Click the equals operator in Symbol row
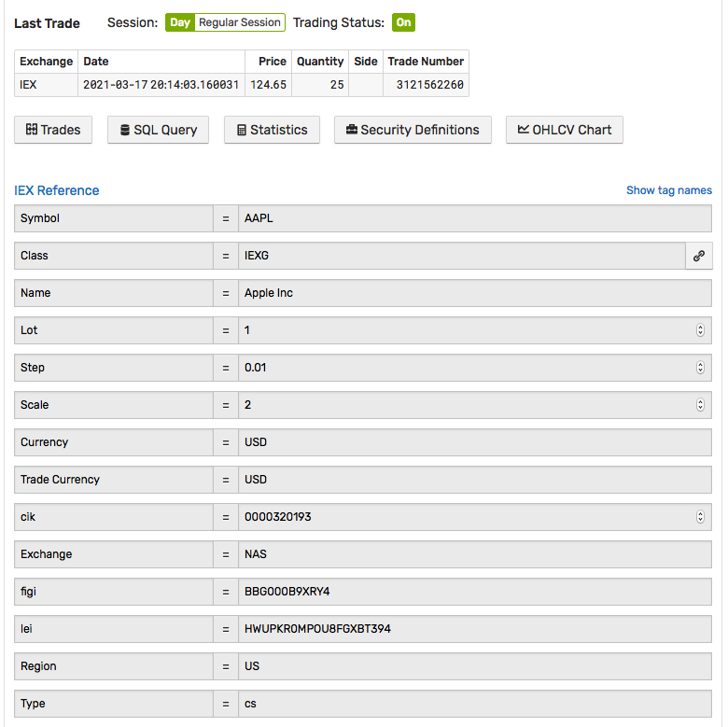The height and width of the screenshot is (727, 728). (226, 218)
